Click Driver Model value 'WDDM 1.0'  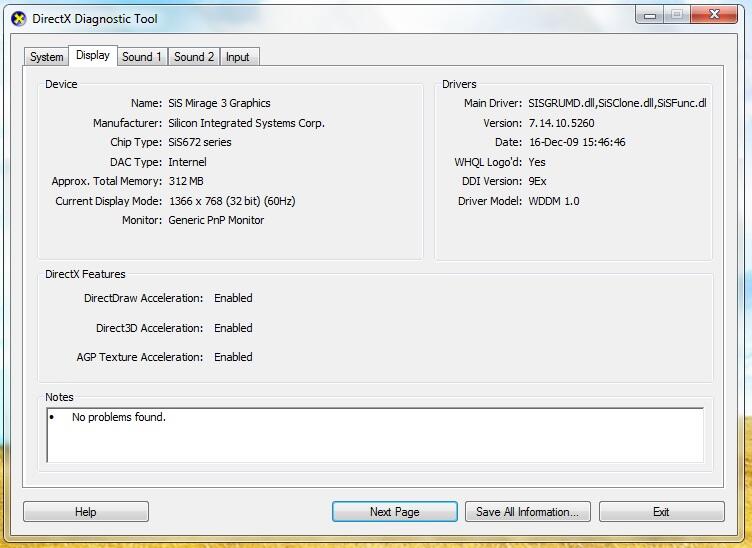coord(554,201)
